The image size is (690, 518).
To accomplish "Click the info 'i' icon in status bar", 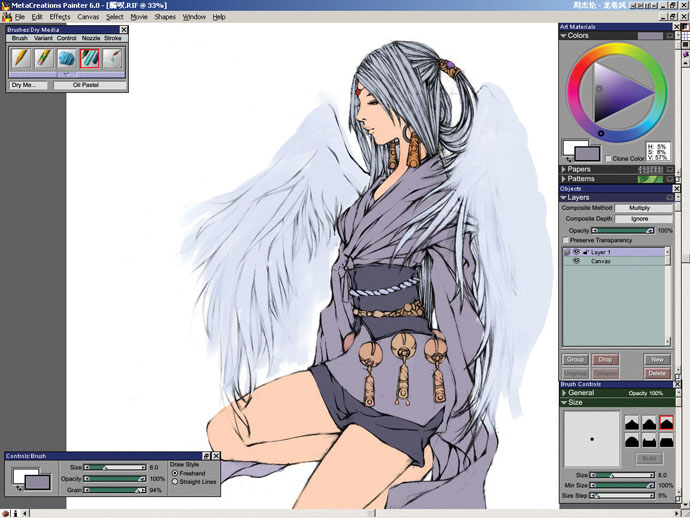I will point(15,513).
